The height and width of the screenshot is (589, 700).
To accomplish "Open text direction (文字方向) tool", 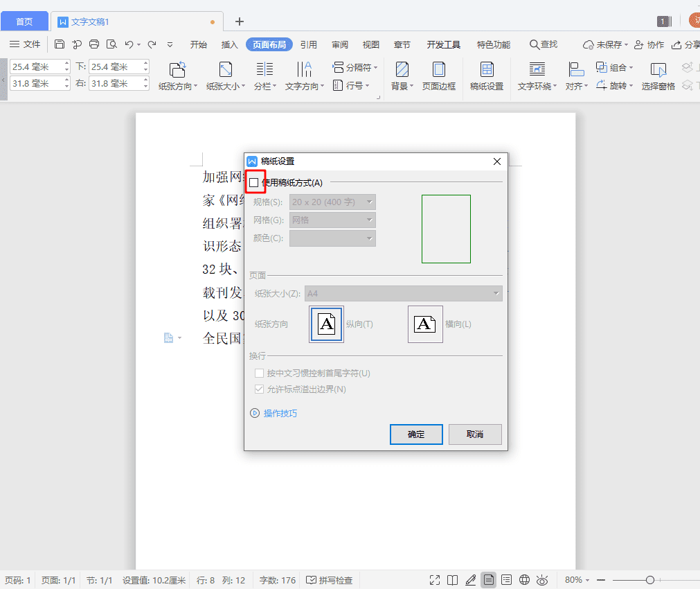I will tap(305, 76).
